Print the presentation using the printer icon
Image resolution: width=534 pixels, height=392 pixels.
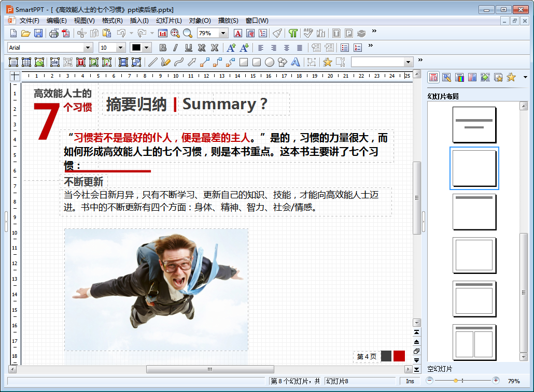point(54,33)
